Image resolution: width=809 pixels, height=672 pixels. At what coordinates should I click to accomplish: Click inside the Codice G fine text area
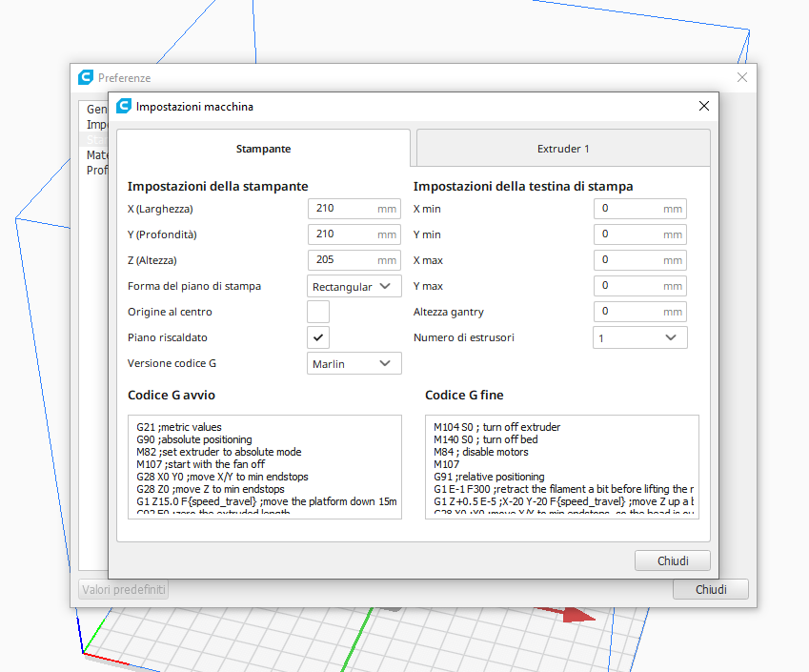tap(562, 467)
